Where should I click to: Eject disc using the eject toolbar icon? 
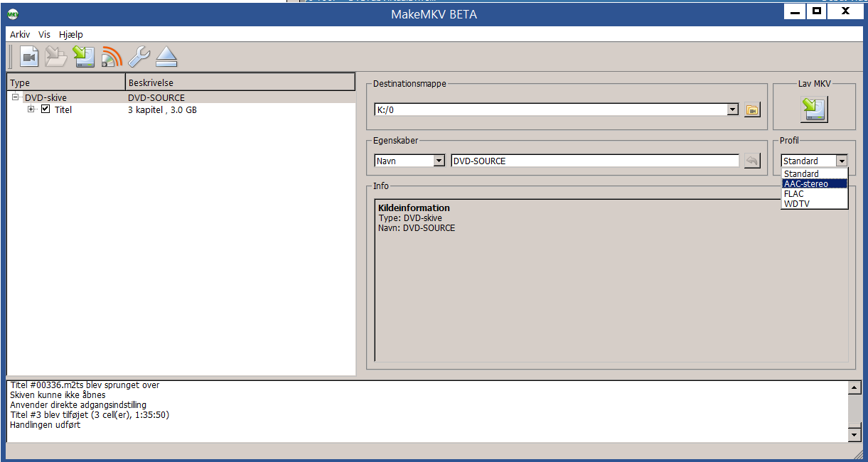click(166, 57)
